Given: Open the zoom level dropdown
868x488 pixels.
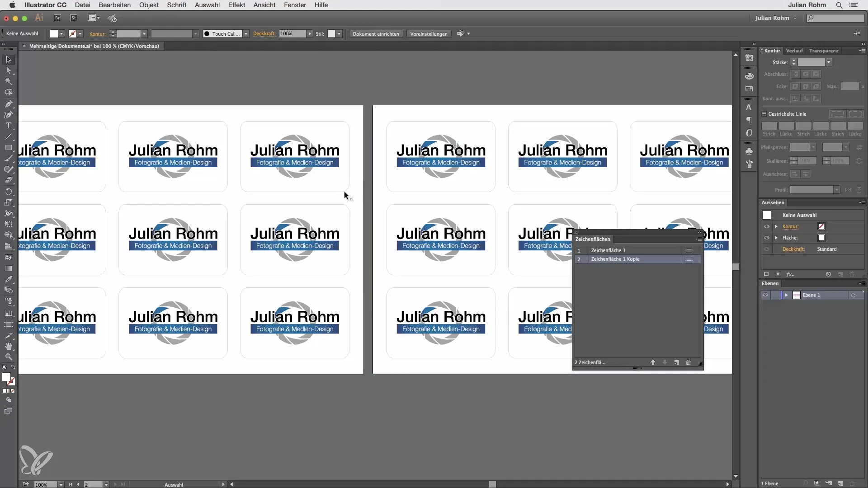Looking at the screenshot, I should pos(61,484).
